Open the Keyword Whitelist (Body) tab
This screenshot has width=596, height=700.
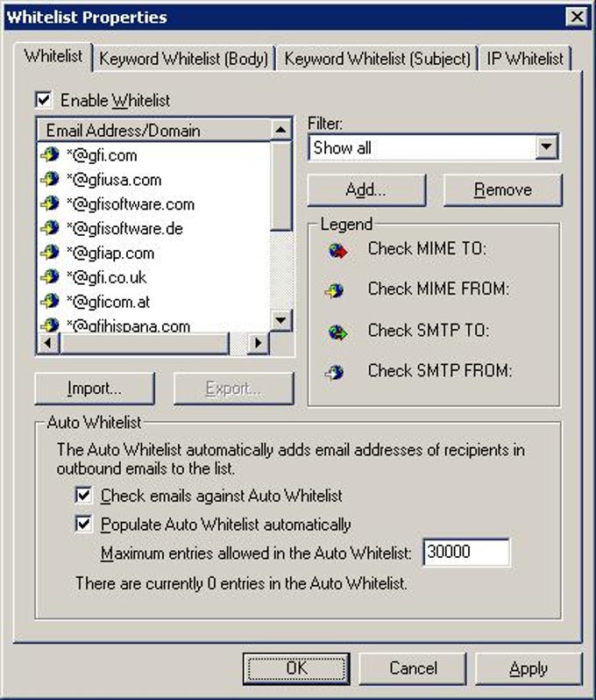point(184,59)
